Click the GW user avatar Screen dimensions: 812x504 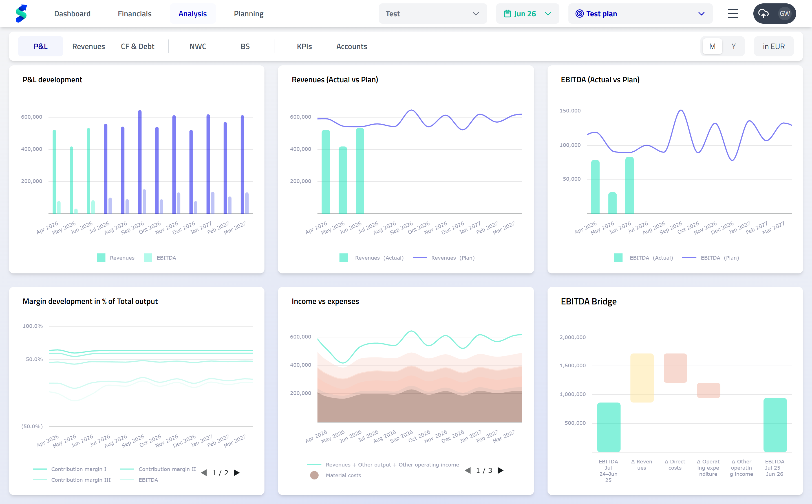(784, 14)
